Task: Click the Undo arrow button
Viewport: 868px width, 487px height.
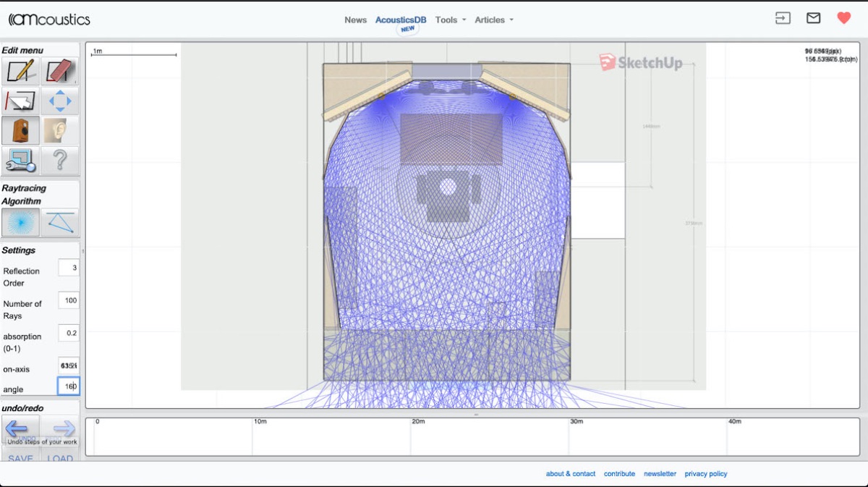Action: pyautogui.click(x=20, y=428)
